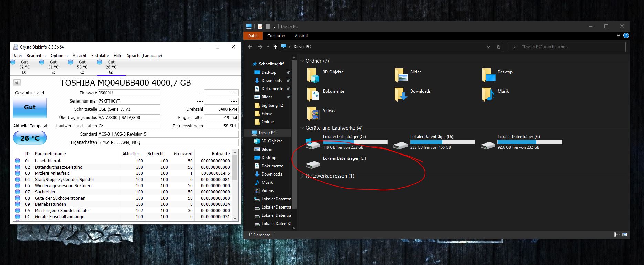Viewport: 644px width, 265px height.
Task: Click the quick access toolbar properties icon
Action: pyautogui.click(x=260, y=26)
